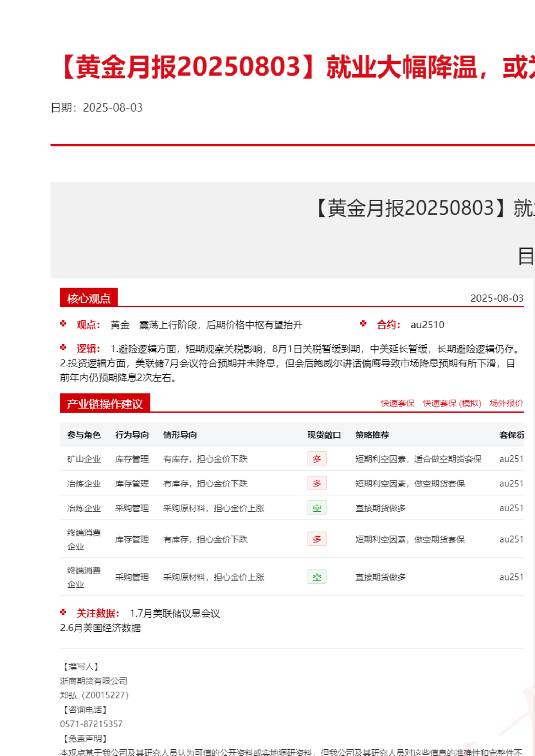
Task: Open the 场外报价 link
Action: click(506, 403)
